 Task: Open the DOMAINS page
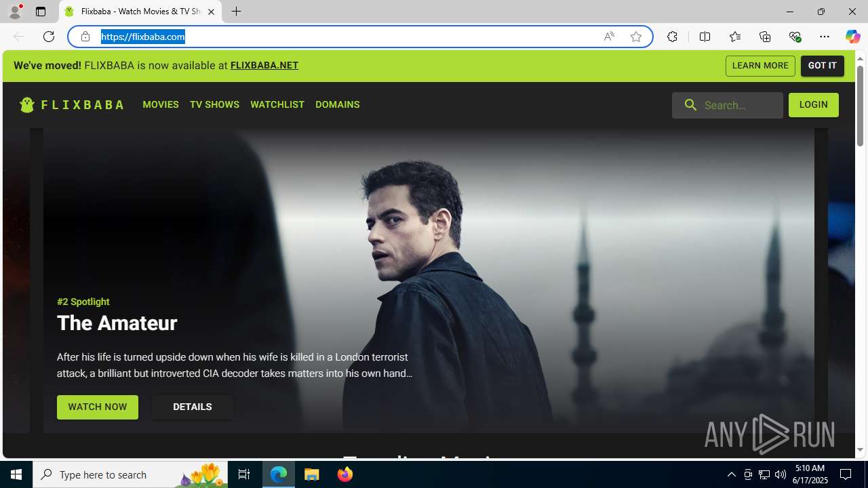coord(338,104)
